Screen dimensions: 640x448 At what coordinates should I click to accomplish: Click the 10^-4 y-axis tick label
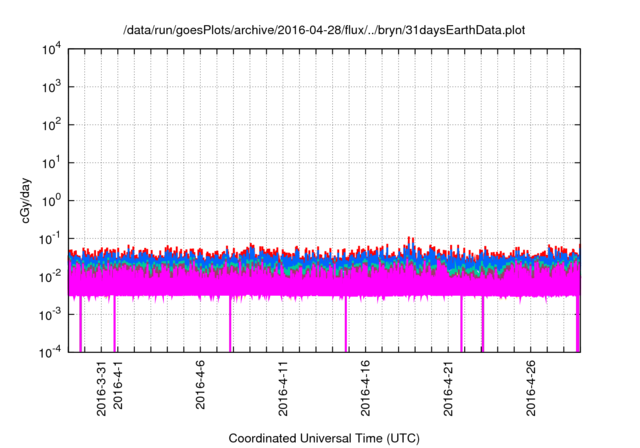click(x=50, y=352)
